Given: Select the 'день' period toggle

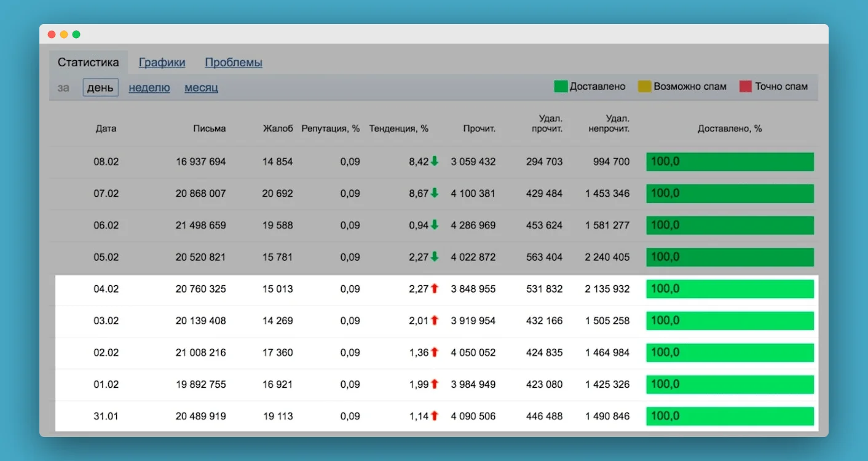Looking at the screenshot, I should pos(100,87).
